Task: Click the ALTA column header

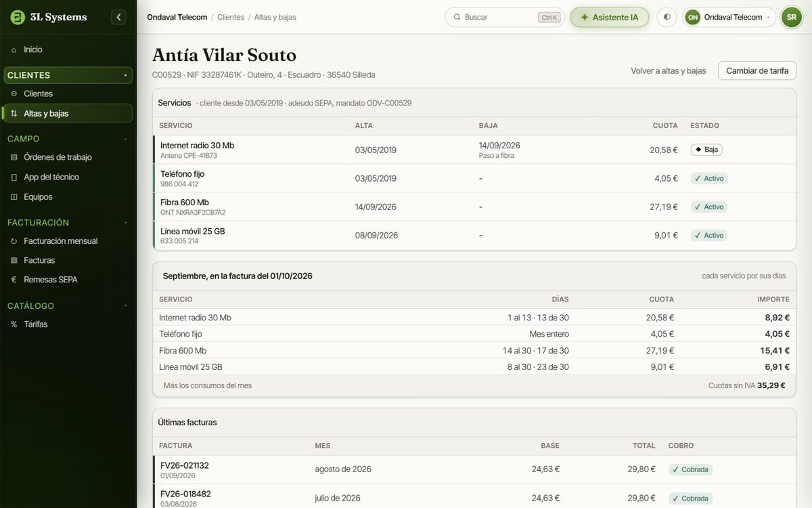Action: [x=364, y=126]
